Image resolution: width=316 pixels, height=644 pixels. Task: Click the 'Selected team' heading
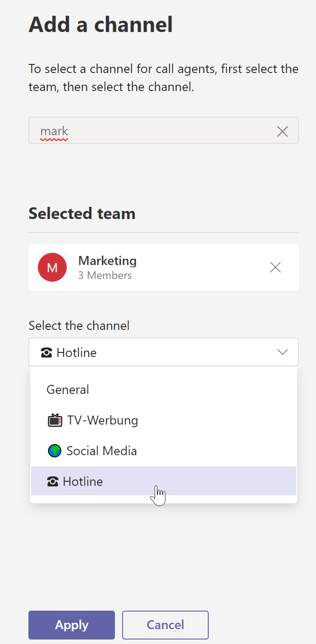[x=82, y=213]
